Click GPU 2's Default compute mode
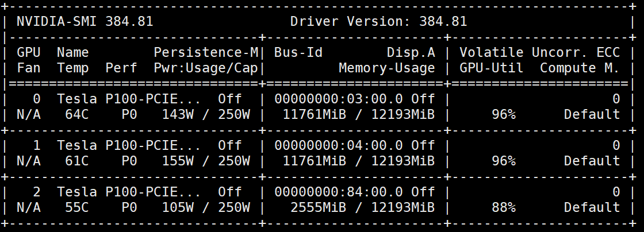This screenshot has width=644, height=232. click(592, 207)
